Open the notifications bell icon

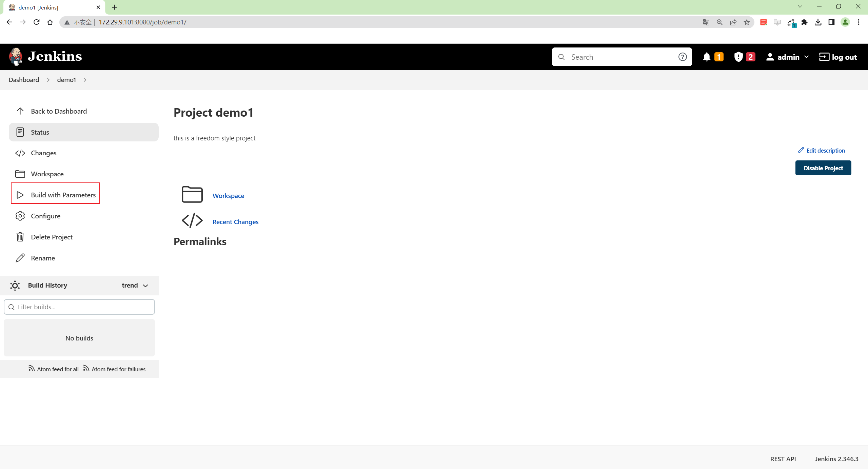[x=707, y=57]
